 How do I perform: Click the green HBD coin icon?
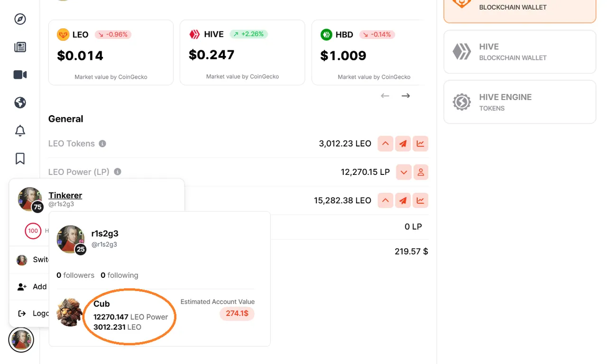326,35
